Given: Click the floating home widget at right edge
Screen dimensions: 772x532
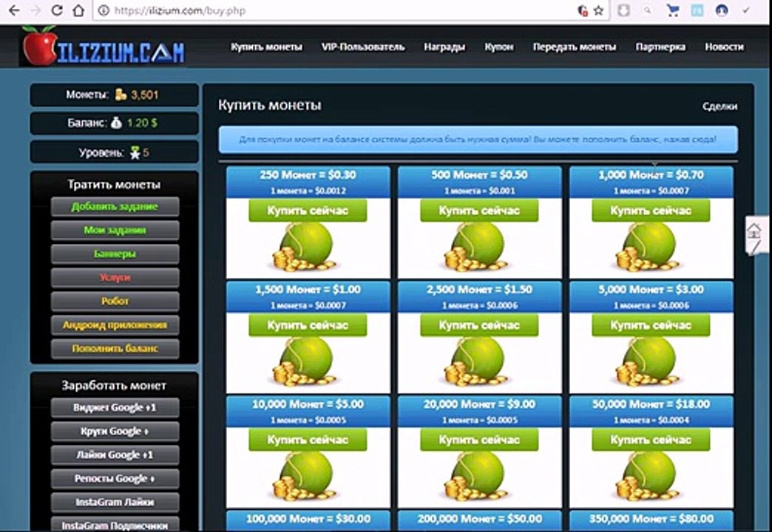Looking at the screenshot, I should [x=755, y=235].
